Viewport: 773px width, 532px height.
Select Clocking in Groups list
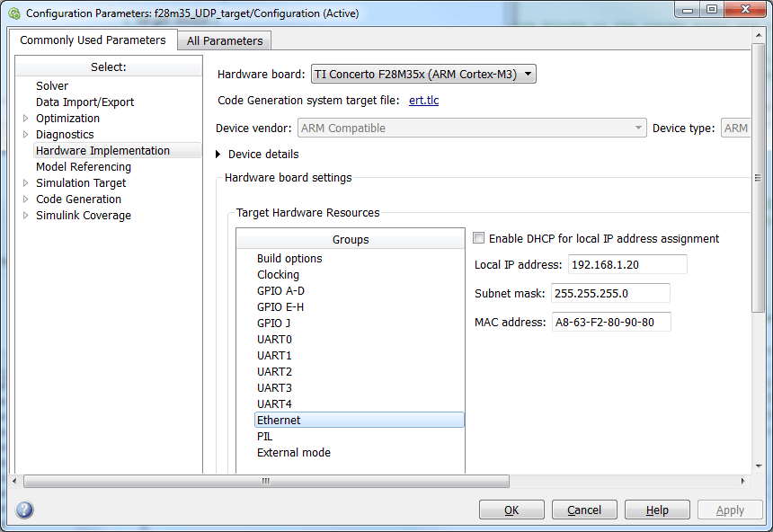[x=278, y=275]
